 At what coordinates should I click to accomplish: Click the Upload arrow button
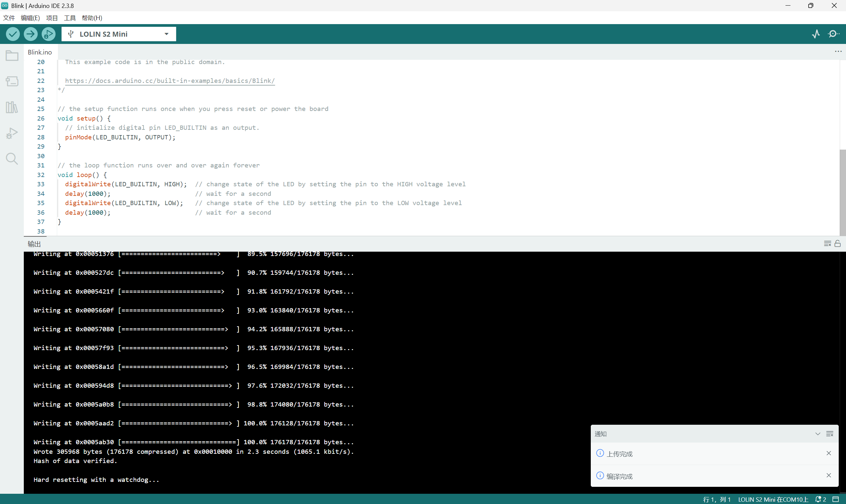click(x=31, y=34)
